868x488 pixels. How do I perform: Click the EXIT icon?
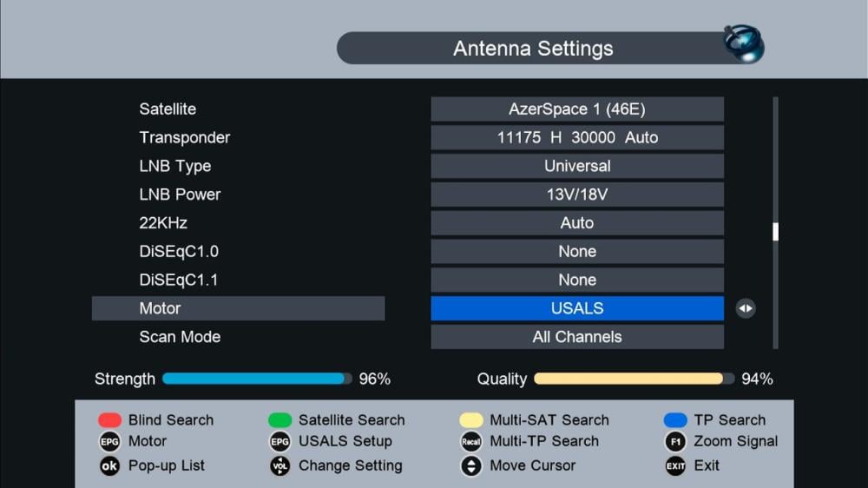675,465
